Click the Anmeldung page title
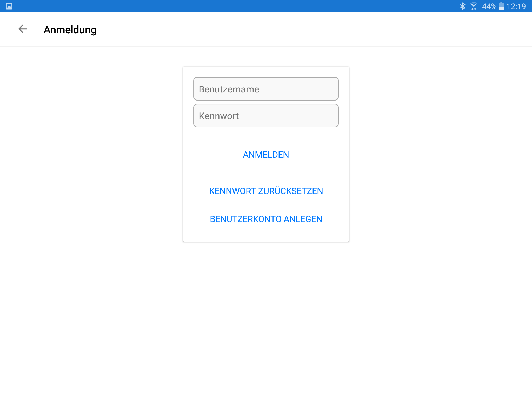 [x=70, y=30]
